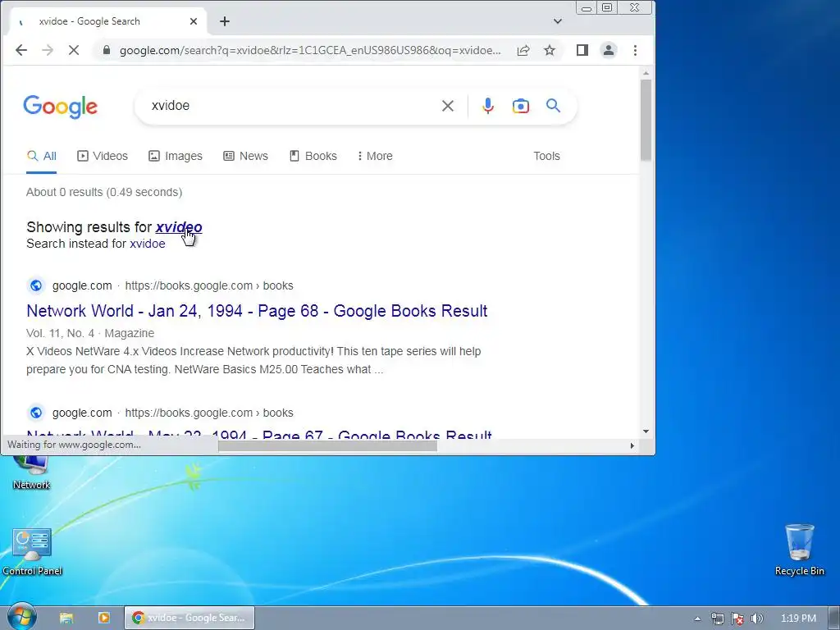Select the All results tab
The image size is (840, 630).
42,156
